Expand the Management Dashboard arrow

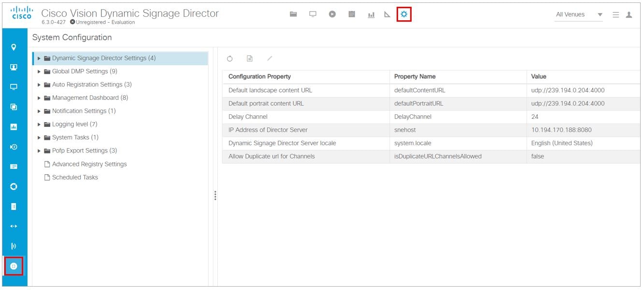point(39,98)
